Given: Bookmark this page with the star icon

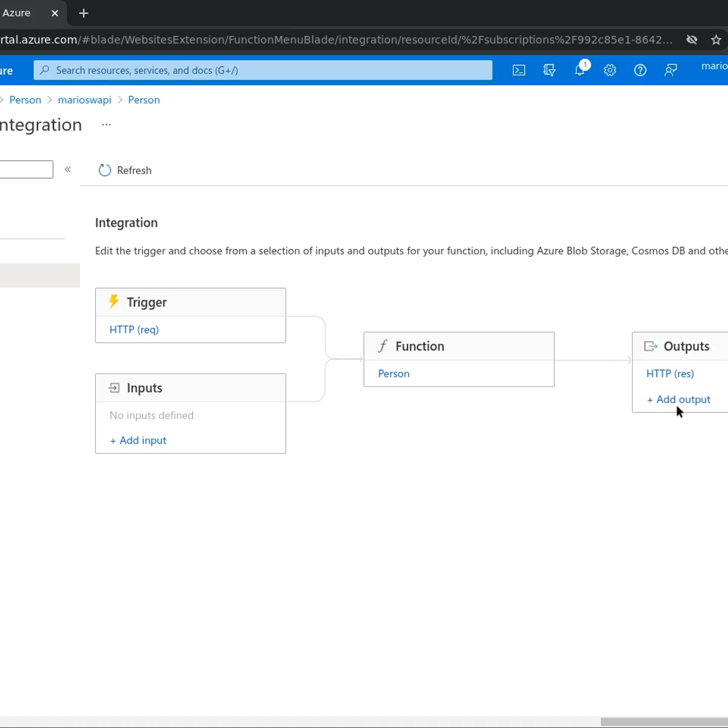Looking at the screenshot, I should 716,40.
